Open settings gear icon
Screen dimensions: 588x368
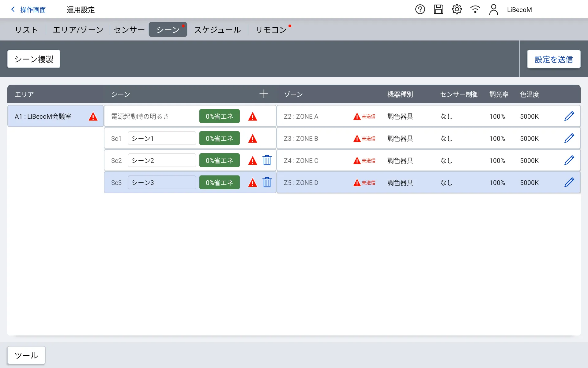click(x=457, y=10)
